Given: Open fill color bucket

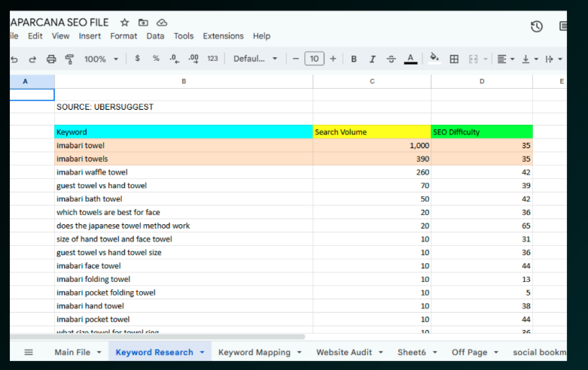Looking at the screenshot, I should tap(434, 59).
